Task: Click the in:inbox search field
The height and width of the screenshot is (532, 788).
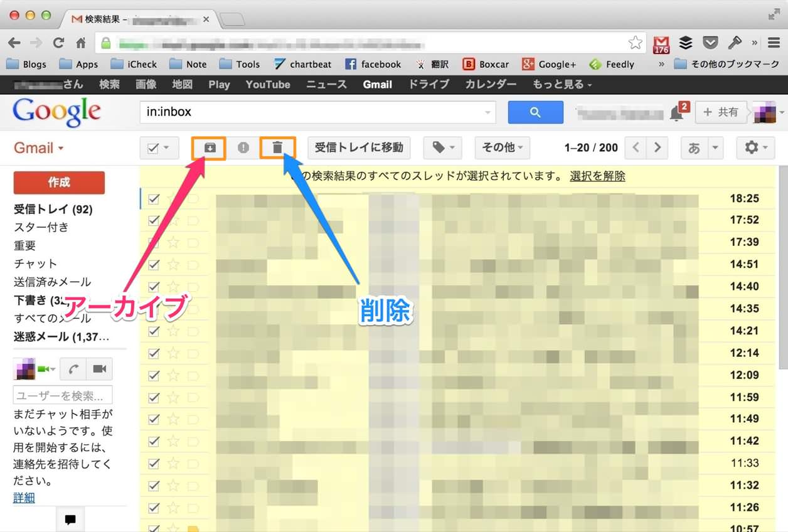Action: point(317,113)
